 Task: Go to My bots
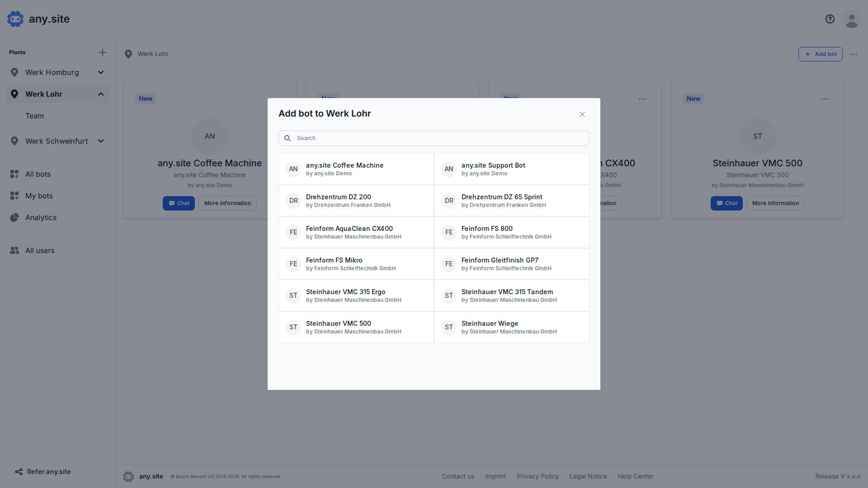point(39,196)
